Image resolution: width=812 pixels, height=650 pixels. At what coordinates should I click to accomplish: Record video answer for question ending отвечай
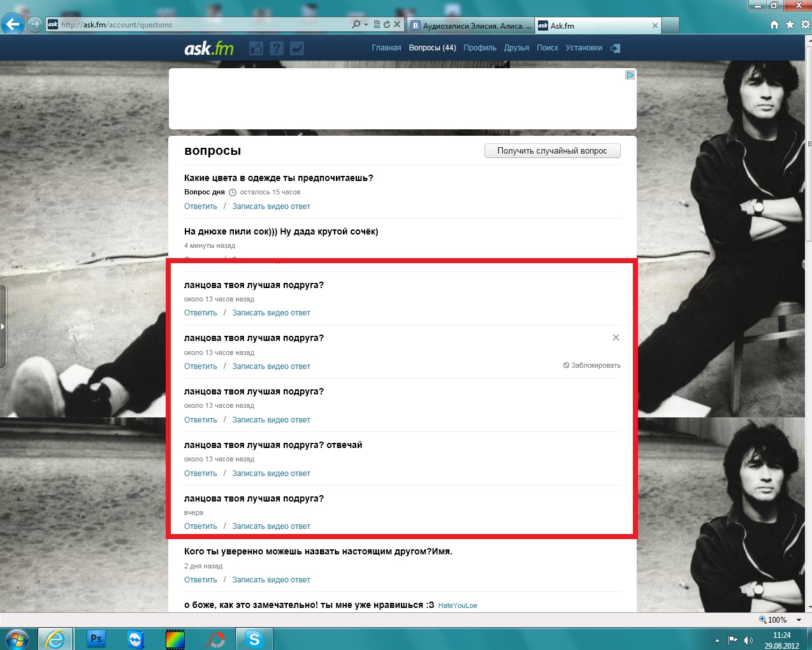tap(271, 473)
